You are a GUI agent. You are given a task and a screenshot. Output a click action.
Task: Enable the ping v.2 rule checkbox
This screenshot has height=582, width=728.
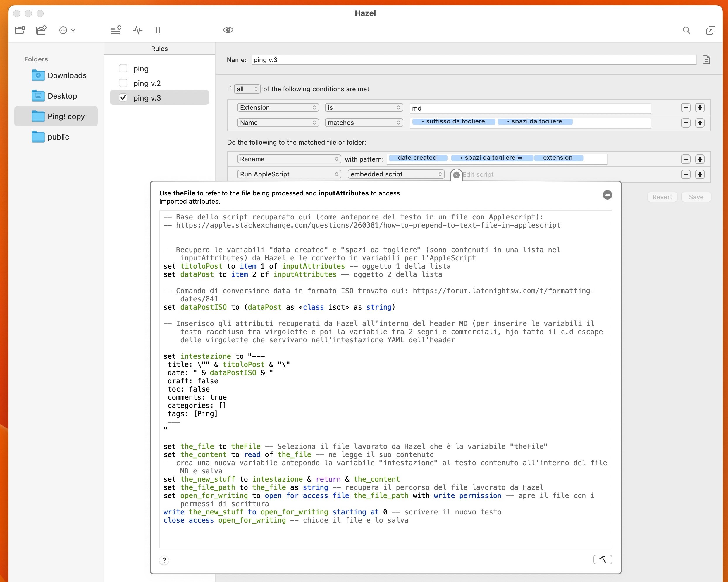point(123,83)
